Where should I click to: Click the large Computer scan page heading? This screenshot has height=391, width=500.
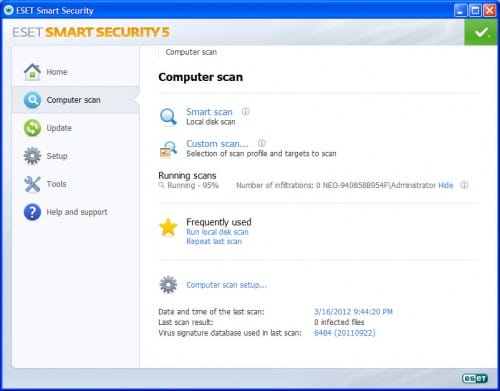[200, 77]
